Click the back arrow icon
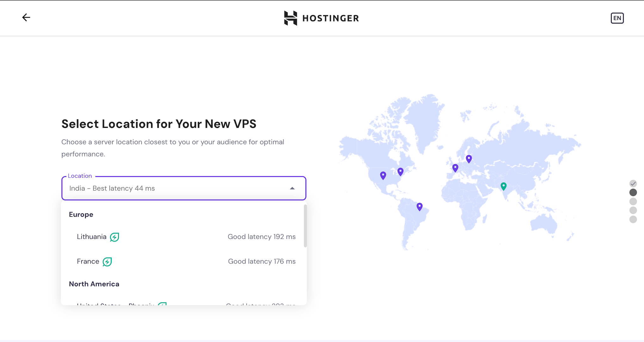The image size is (644, 342). pyautogui.click(x=26, y=17)
